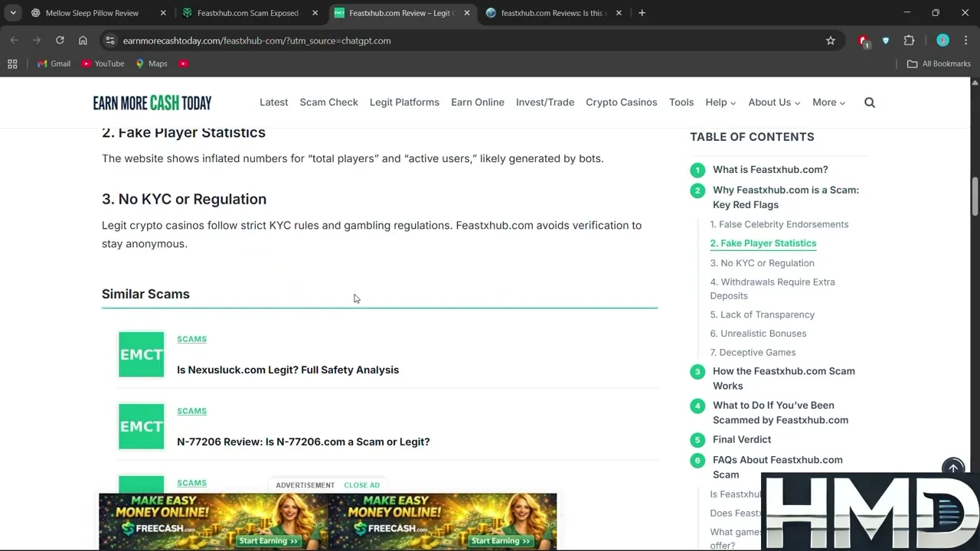Image resolution: width=980 pixels, height=551 pixels.
Task: Click the EMCT thumbnail for Nexusluck article
Action: (141, 354)
